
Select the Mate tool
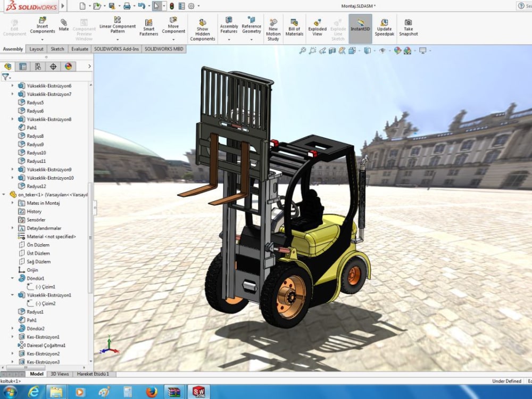click(x=64, y=26)
